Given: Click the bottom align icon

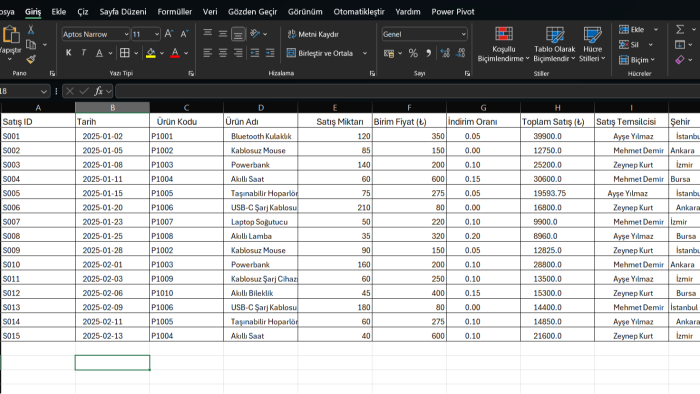Looking at the screenshot, I should 238,34.
